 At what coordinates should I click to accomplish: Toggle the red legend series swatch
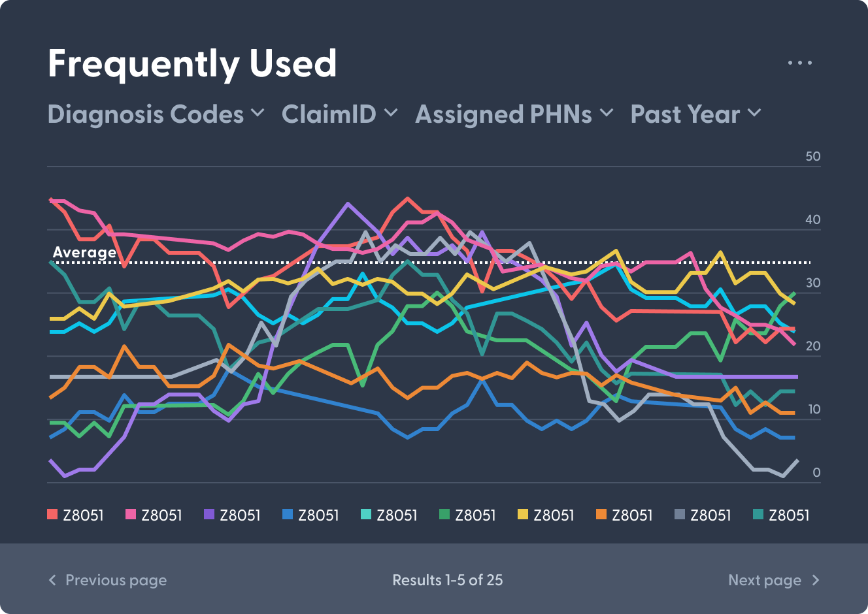[52, 515]
